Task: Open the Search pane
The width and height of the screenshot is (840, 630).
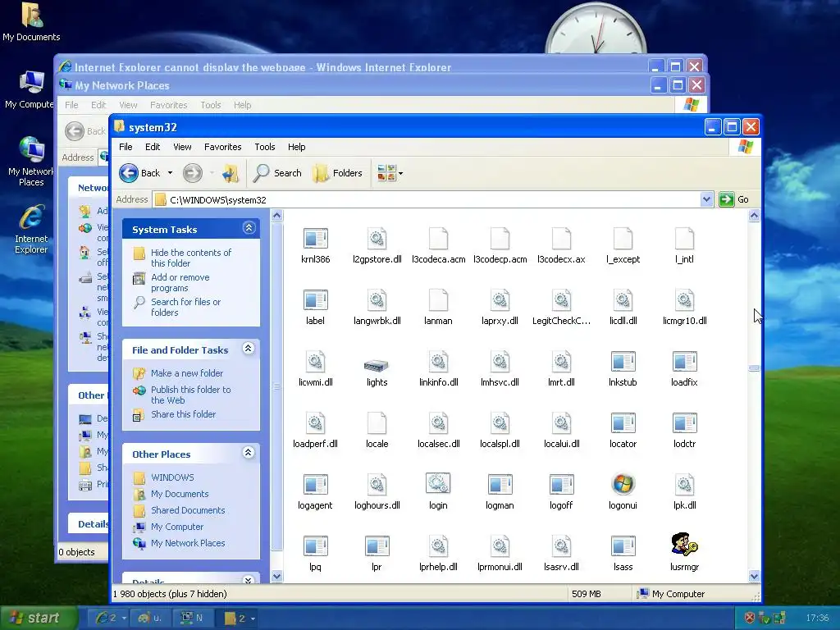Action: 277,173
